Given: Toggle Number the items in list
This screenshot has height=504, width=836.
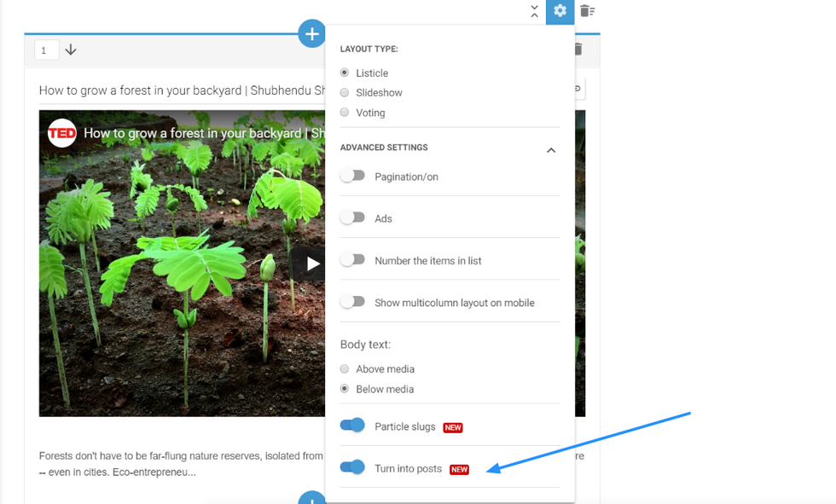Looking at the screenshot, I should point(352,260).
